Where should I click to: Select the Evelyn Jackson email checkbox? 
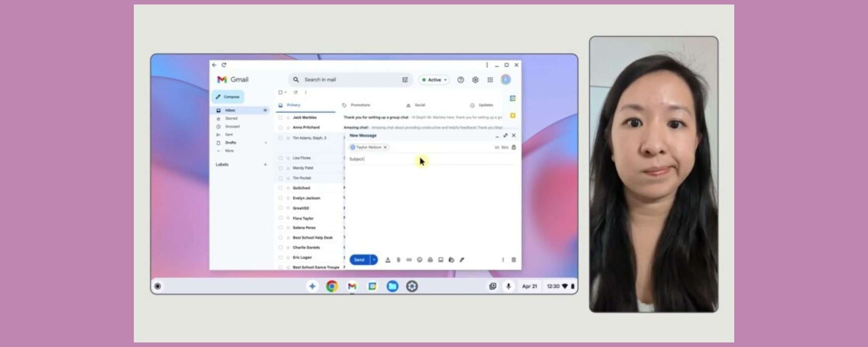click(x=280, y=198)
